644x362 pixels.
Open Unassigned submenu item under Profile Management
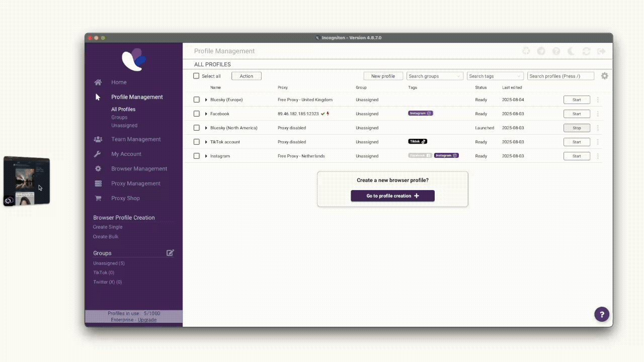coord(124,125)
